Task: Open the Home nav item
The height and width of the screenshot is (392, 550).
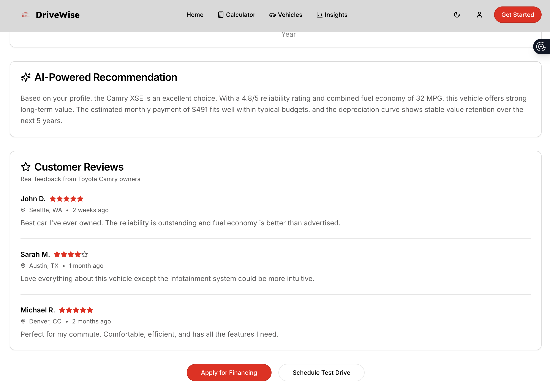Action: pos(195,15)
